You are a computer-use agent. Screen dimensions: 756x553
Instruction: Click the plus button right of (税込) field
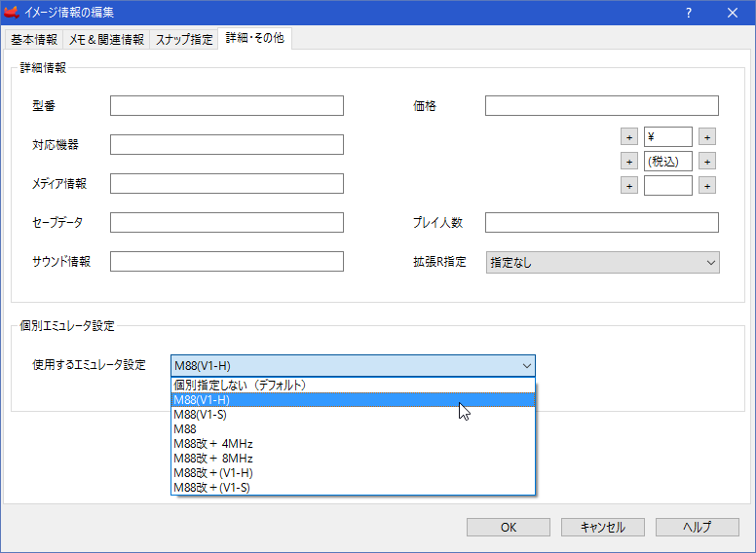click(x=707, y=162)
